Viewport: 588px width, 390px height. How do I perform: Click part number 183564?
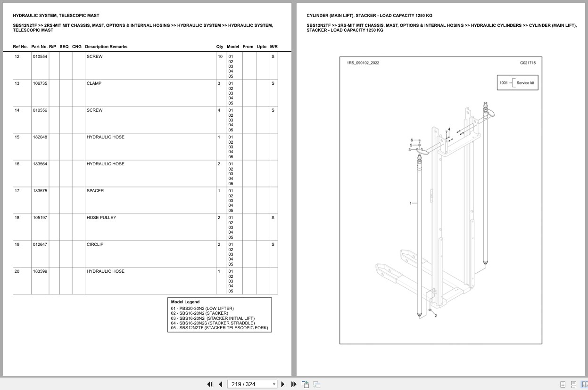(40, 164)
